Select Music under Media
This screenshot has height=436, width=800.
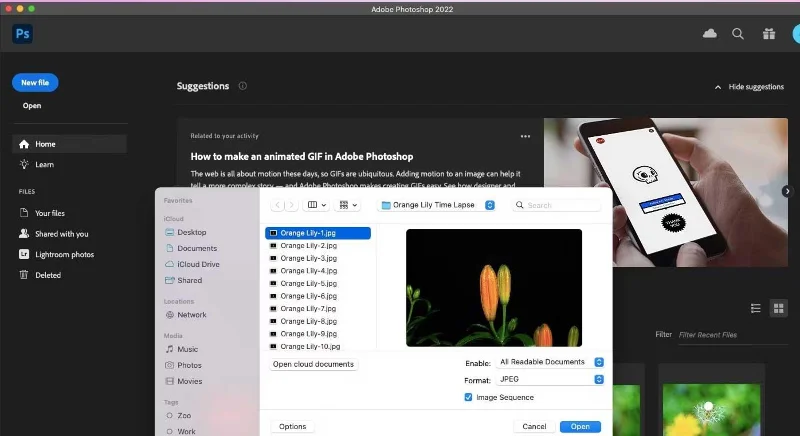pos(182,349)
